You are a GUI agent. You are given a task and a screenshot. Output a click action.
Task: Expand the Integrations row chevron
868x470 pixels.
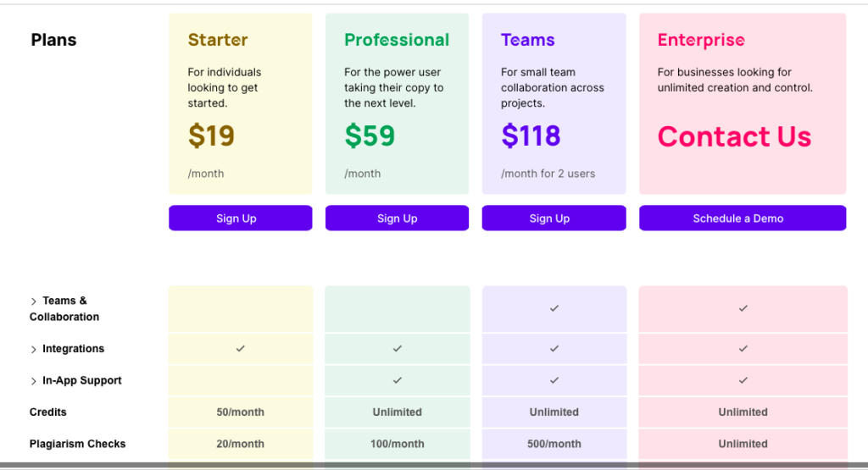[33, 350]
